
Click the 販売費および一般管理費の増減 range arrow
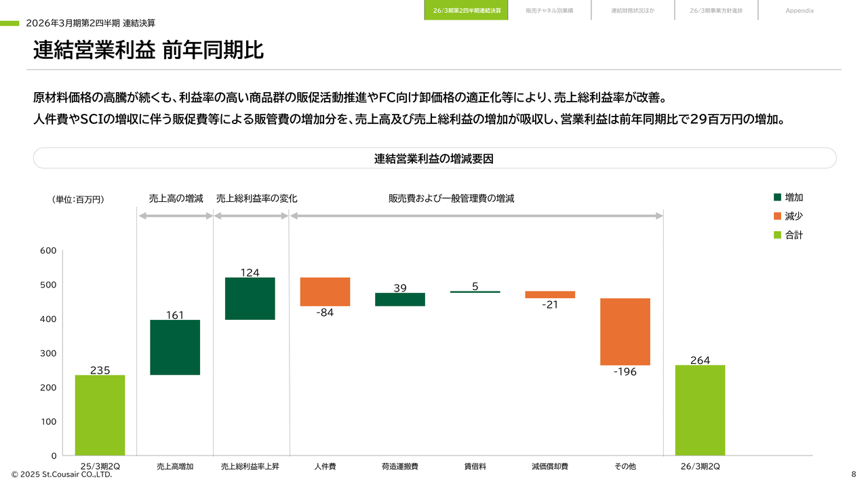click(476, 216)
